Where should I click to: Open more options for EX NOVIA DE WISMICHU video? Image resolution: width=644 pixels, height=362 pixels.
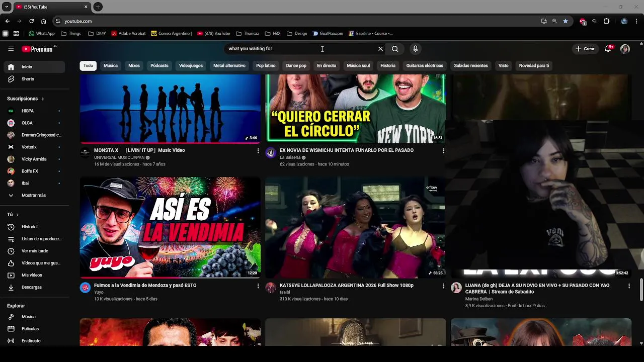pos(443,150)
